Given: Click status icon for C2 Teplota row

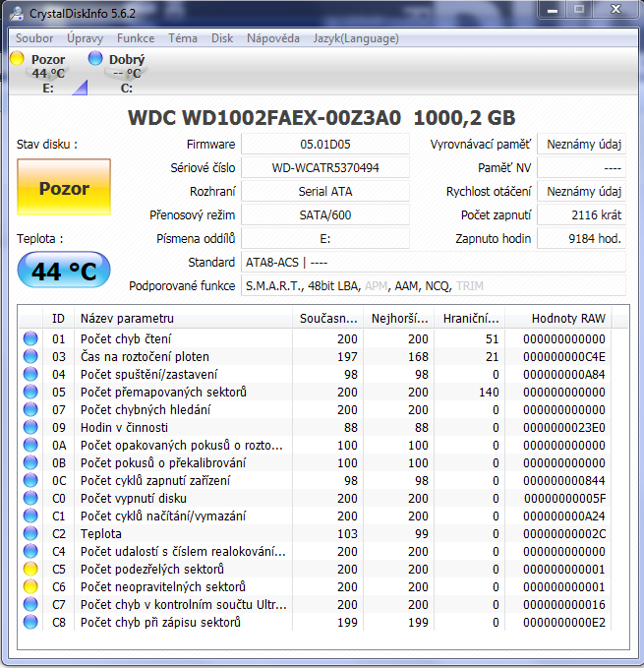Looking at the screenshot, I should 30,533.
